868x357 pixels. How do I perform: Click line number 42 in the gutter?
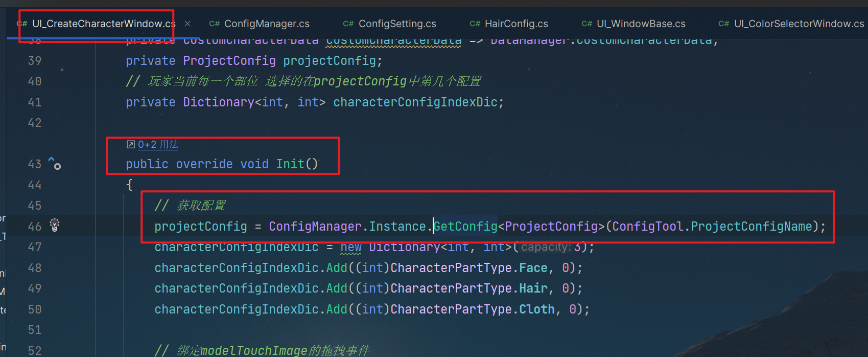[x=35, y=123]
